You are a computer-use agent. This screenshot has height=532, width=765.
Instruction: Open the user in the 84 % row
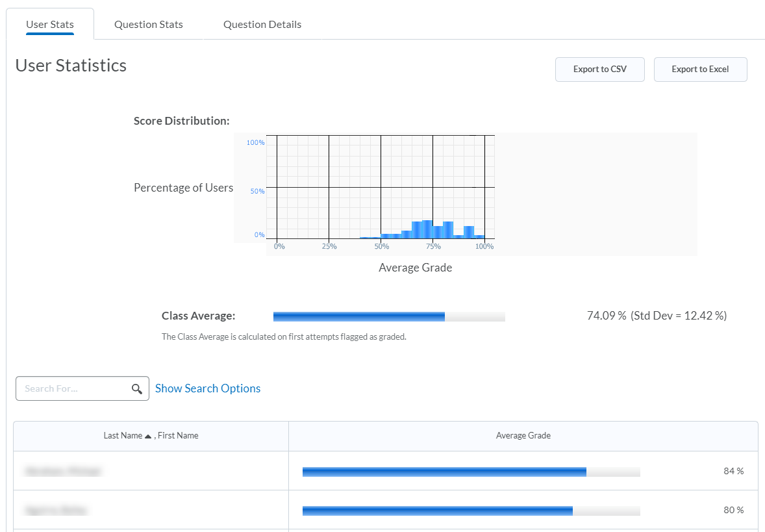point(63,472)
